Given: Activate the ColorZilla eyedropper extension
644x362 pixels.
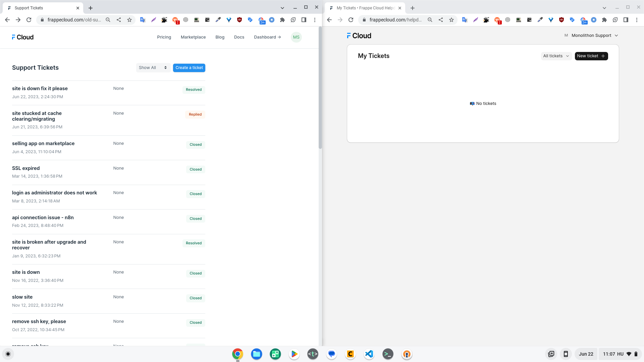Looking at the screenshot, I should [218, 20].
